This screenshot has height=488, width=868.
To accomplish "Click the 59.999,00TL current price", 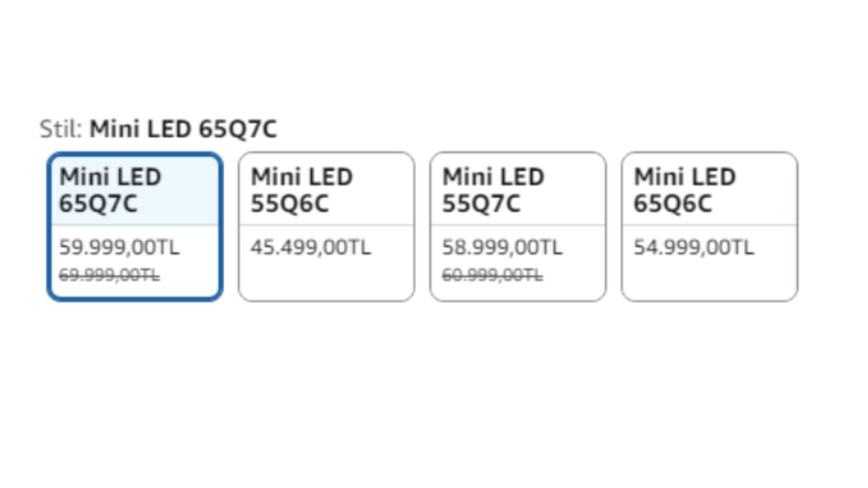I will [x=119, y=247].
